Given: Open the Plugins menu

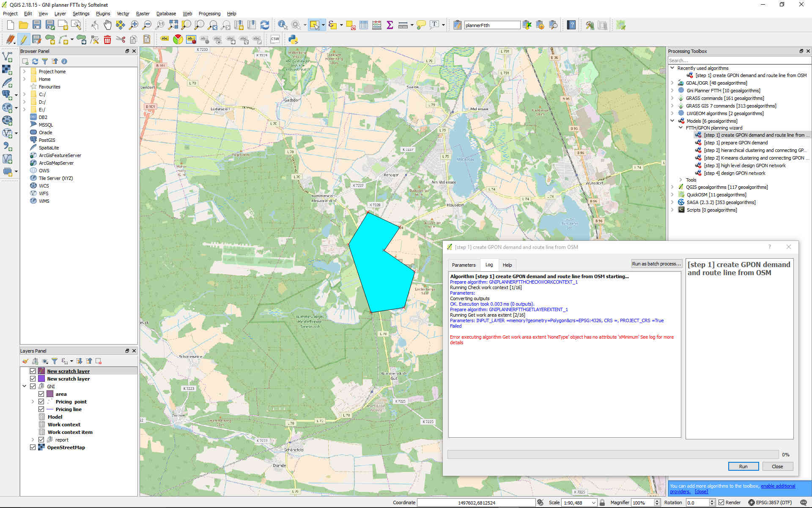Looking at the screenshot, I should point(103,14).
